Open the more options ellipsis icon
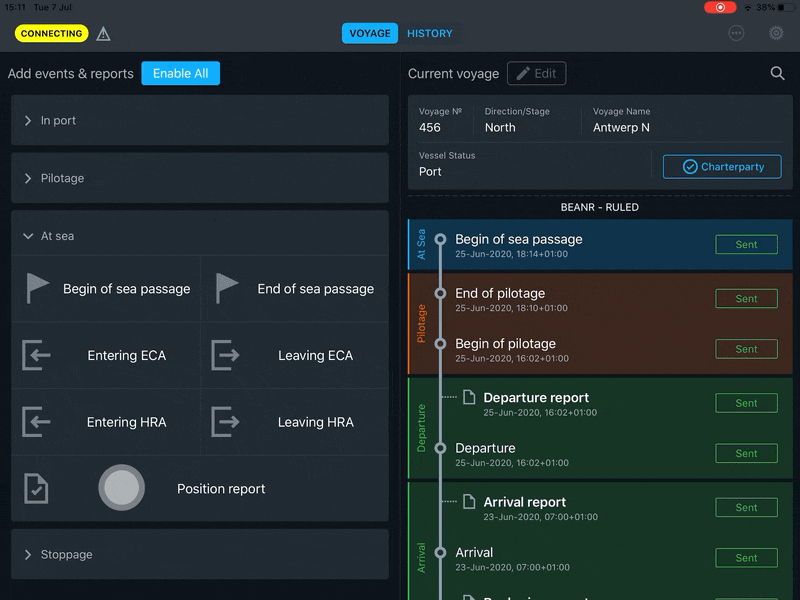Image resolution: width=800 pixels, height=600 pixels. coord(737,33)
